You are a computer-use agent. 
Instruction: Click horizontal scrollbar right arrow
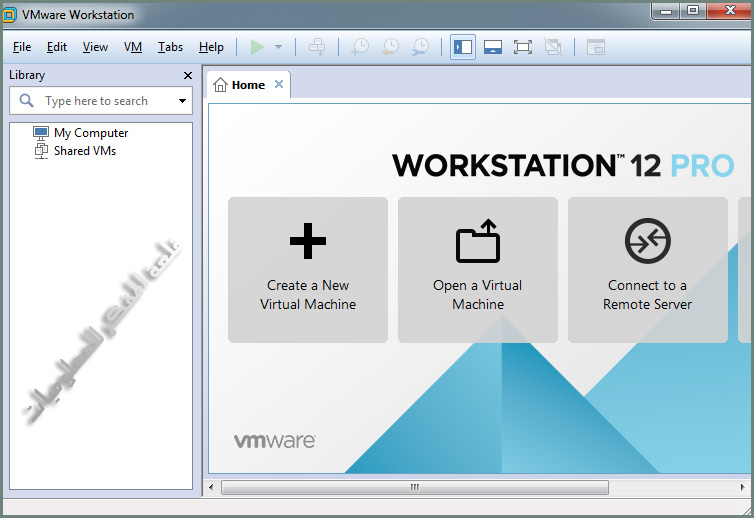(742, 487)
